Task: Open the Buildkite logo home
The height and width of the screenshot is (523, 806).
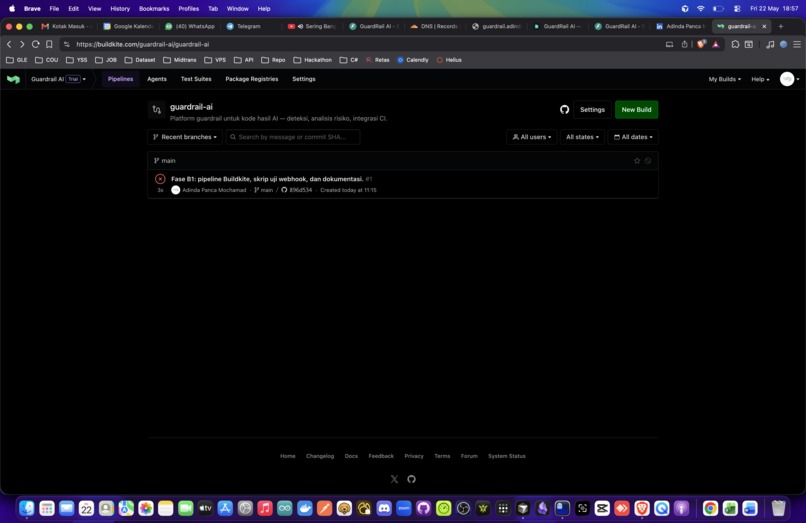Action: pyautogui.click(x=13, y=79)
